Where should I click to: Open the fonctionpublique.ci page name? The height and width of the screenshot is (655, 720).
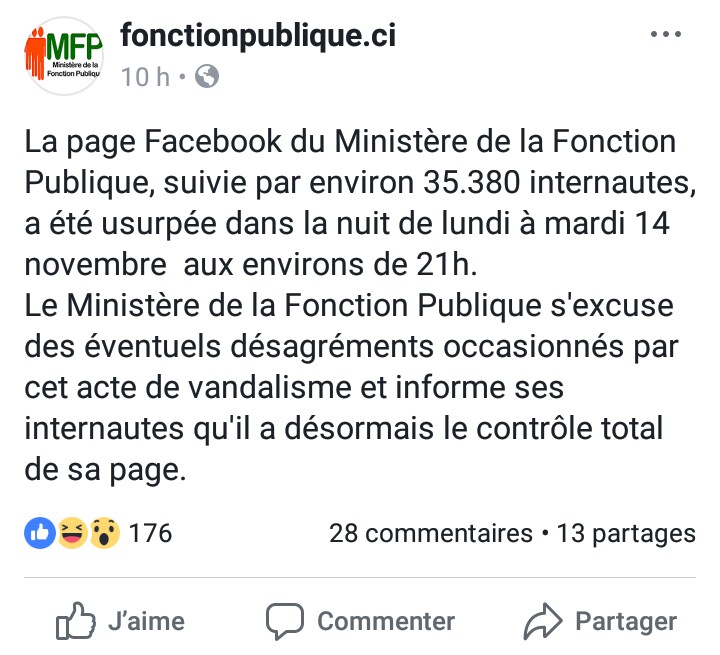(x=258, y=36)
